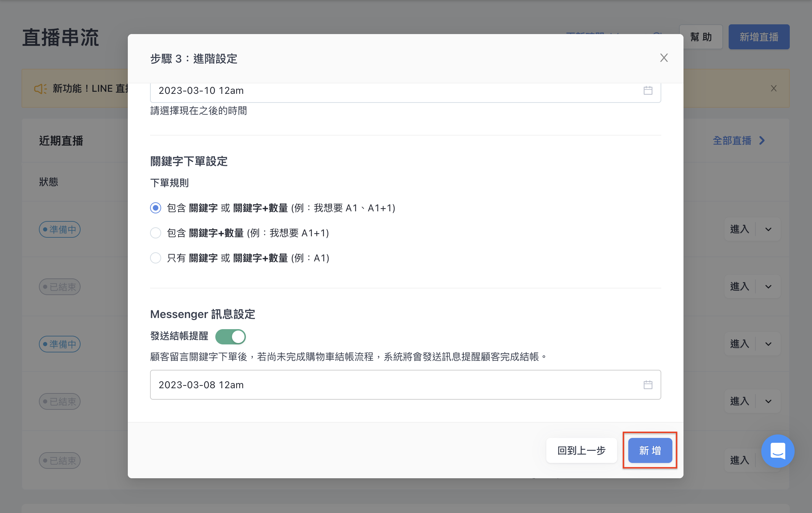Expand dropdown next to third 進入 button

pos(768,344)
